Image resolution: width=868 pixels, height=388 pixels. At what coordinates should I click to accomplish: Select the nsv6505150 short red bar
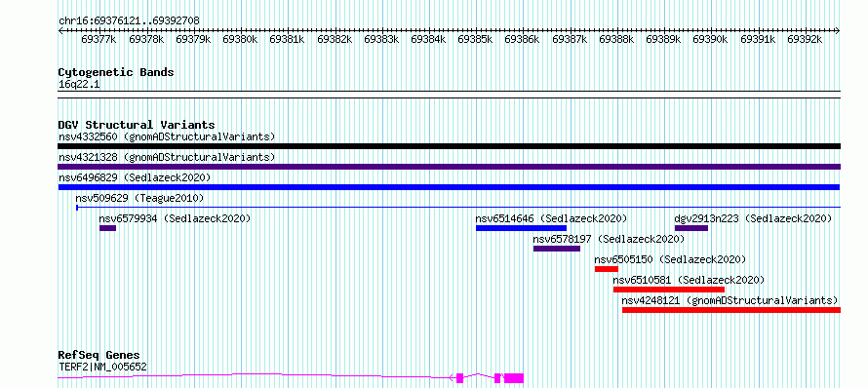[607, 269]
